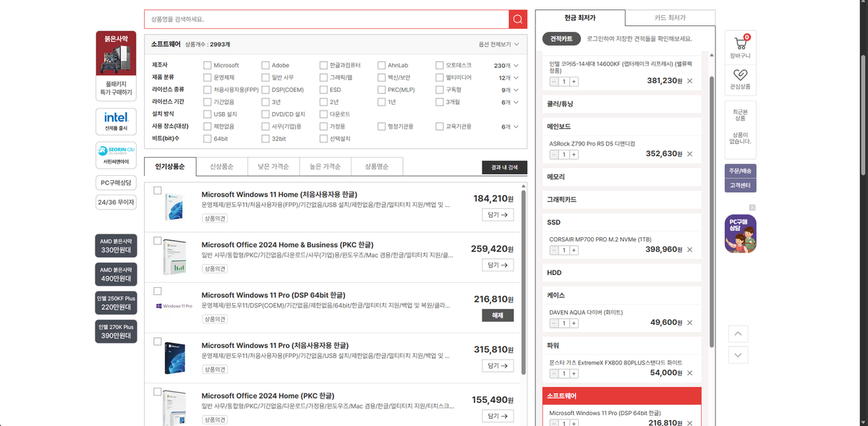Switch to the 인기상품순 sort tab
Viewport: 868px width, 426px height.
click(x=170, y=166)
